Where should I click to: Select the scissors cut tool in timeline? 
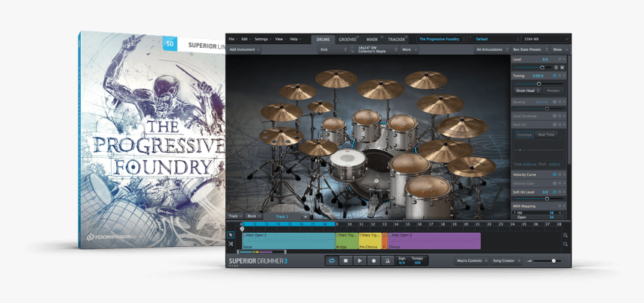tap(231, 243)
